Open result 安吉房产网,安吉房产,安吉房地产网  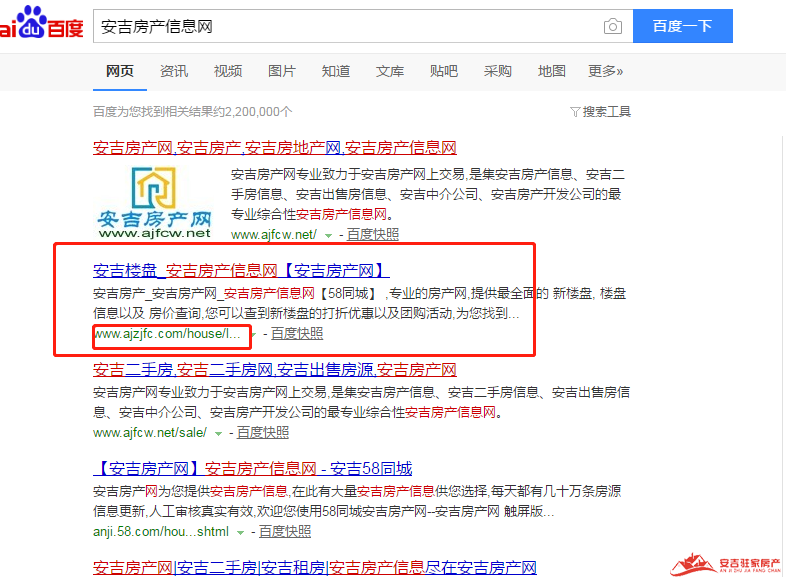pyautogui.click(x=275, y=148)
